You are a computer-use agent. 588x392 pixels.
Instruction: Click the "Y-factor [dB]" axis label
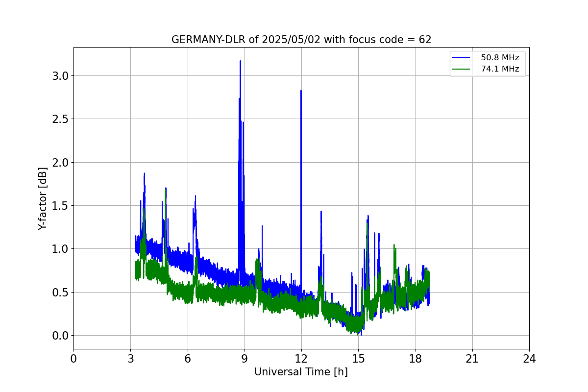click(43, 198)
